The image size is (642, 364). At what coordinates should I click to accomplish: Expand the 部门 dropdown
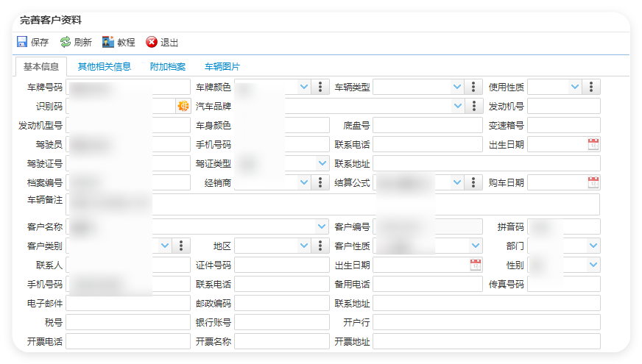tap(593, 246)
